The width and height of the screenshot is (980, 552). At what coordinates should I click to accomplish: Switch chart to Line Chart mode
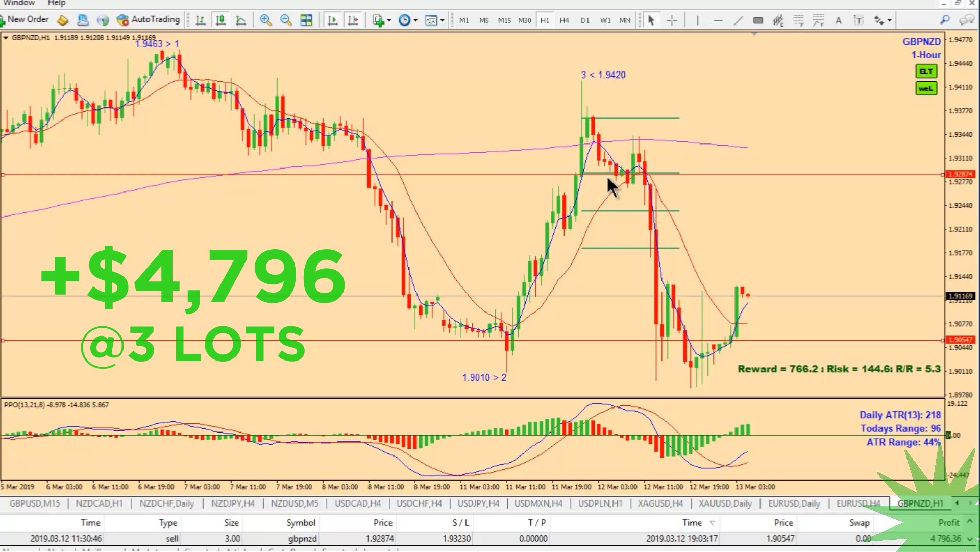point(241,20)
